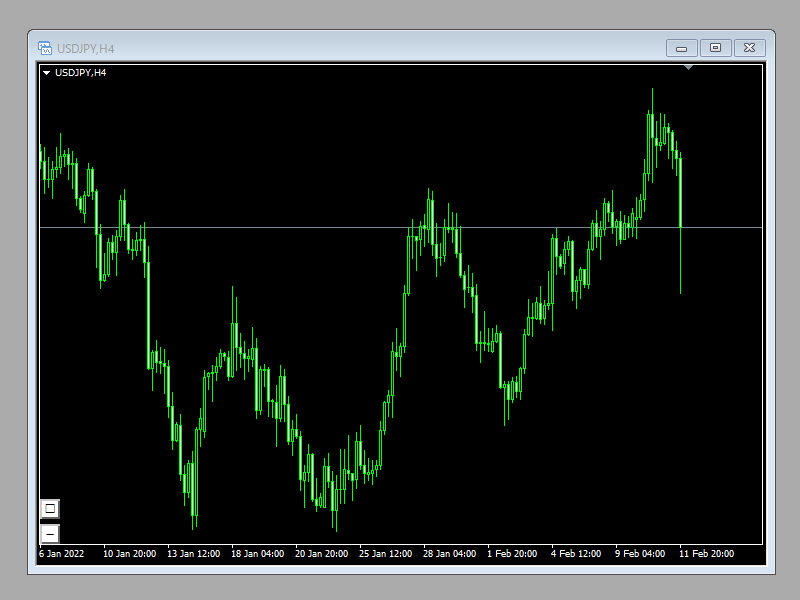
Task: Click the chart window icon in title bar
Action: [45, 48]
